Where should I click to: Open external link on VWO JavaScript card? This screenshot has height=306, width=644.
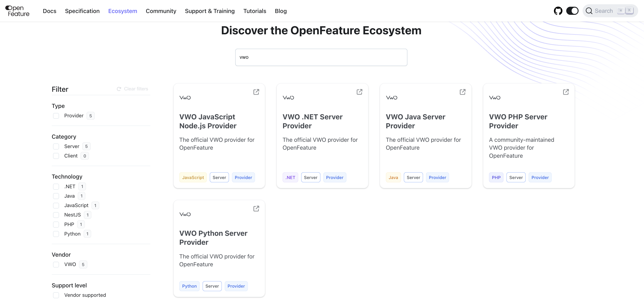256,92
